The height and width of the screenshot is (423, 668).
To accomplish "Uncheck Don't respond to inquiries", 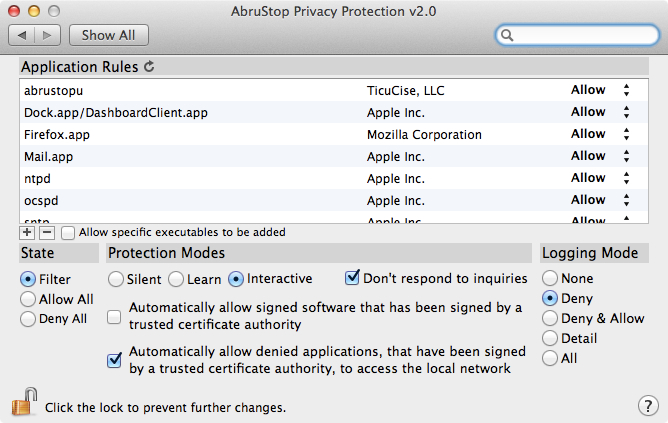I will click(352, 278).
